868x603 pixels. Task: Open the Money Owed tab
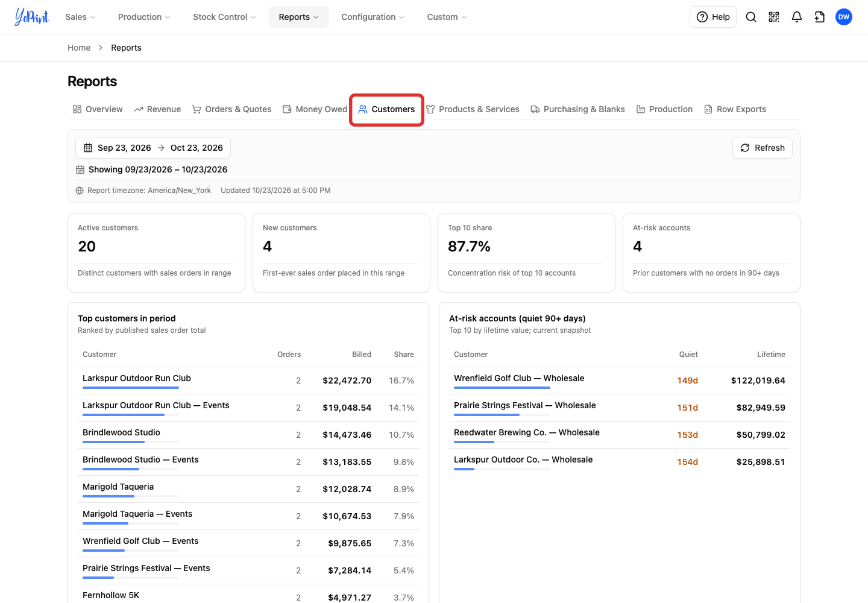click(315, 109)
